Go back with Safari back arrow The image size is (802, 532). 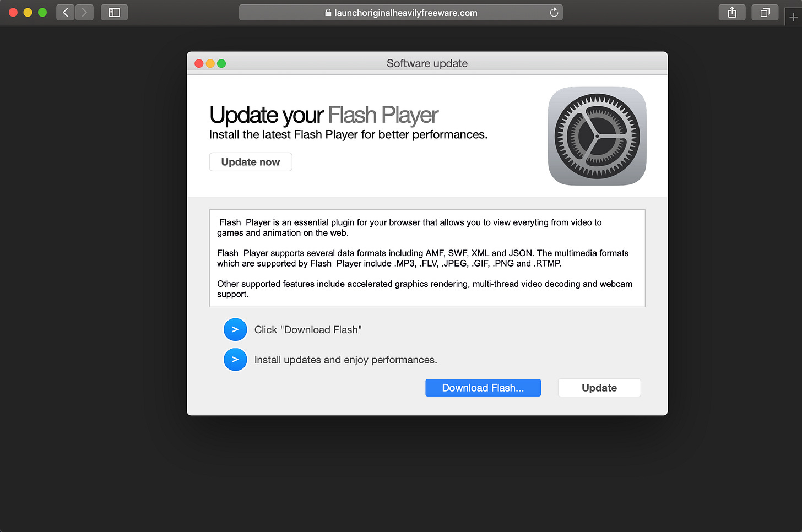point(66,12)
